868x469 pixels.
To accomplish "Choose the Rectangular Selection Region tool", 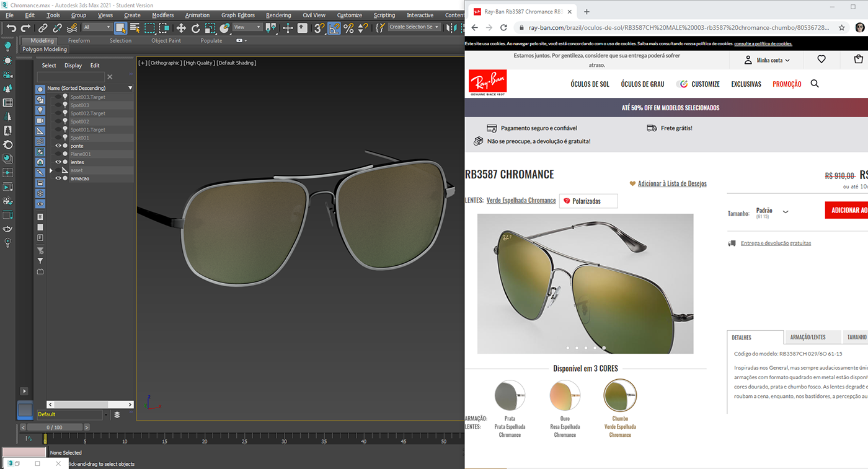I will pos(149,28).
